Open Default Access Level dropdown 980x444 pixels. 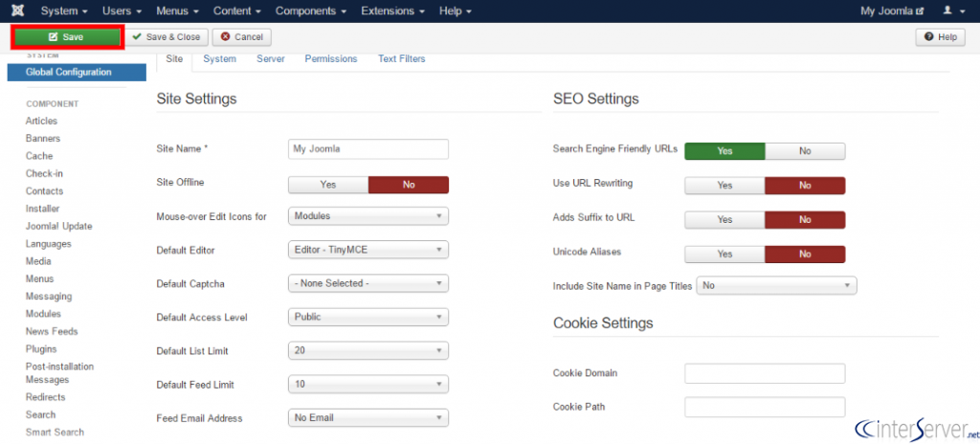(x=368, y=317)
